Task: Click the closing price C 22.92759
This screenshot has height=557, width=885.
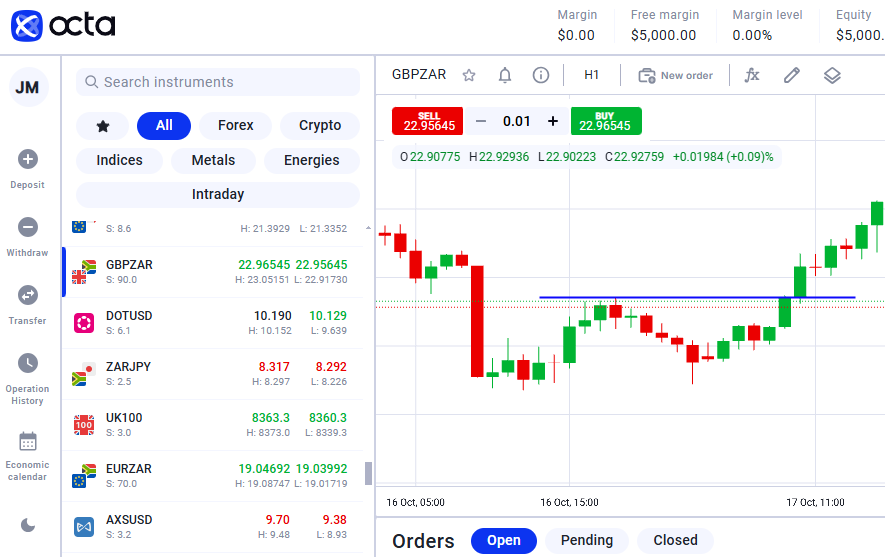Action: click(x=634, y=157)
